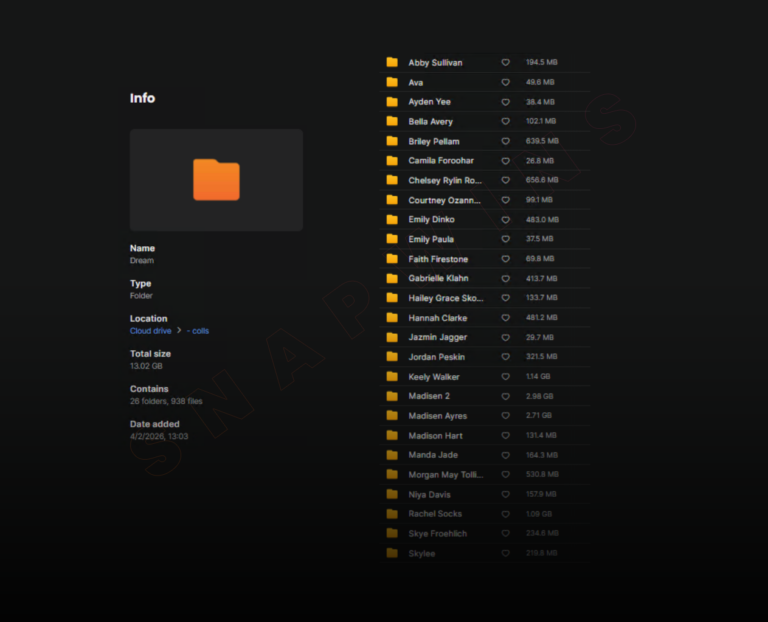
Task: Click the Emily Dinko folder icon
Action: click(x=392, y=219)
